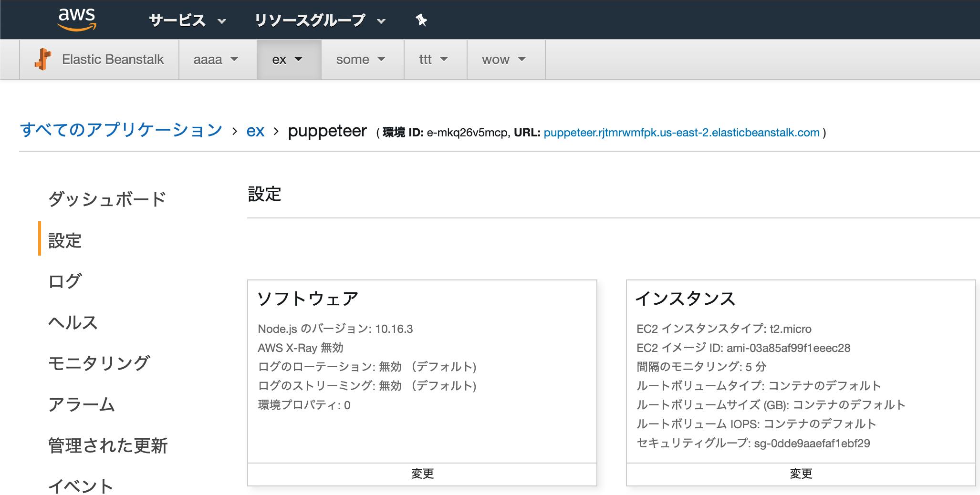Click the ex breadcrumb link
The height and width of the screenshot is (495, 980).
coord(255,131)
